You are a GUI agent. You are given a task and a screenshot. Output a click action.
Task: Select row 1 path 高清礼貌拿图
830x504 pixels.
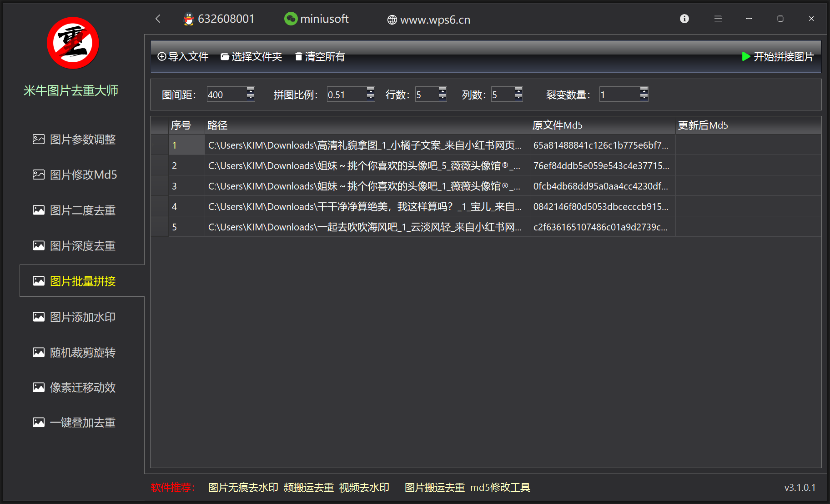[367, 145]
